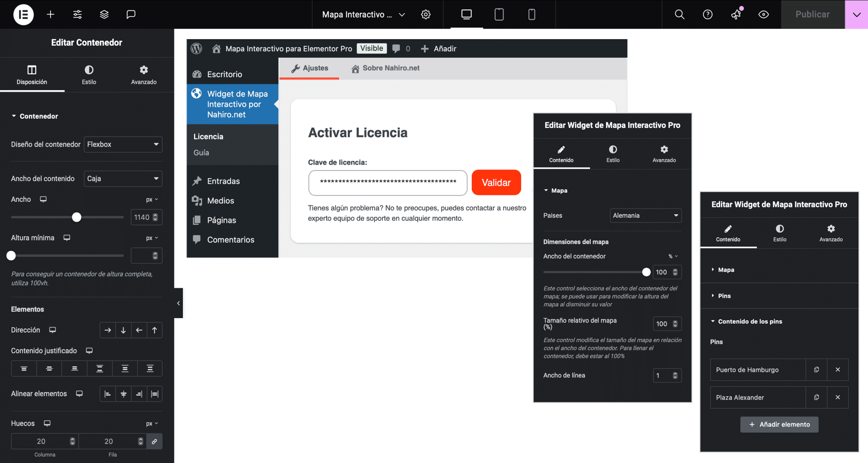868x463 pixels.
Task: Open Medios in WordPress sidebar
Action: (220, 200)
